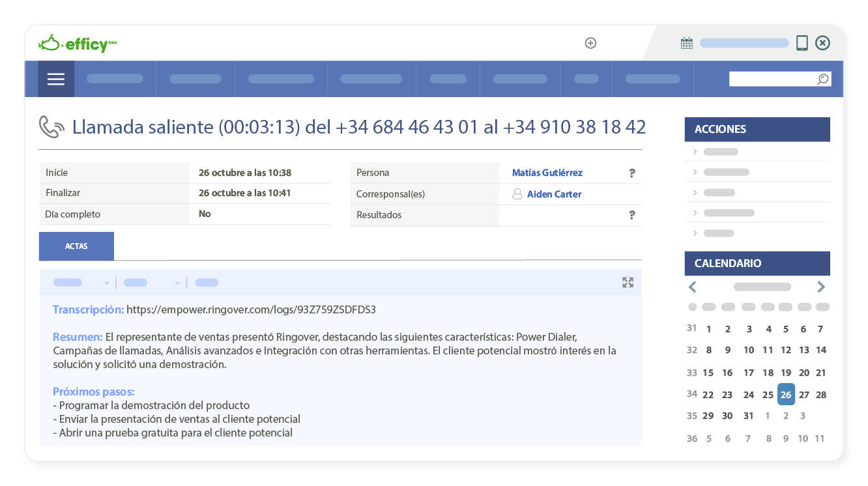Open the calendar icon in the top bar

[x=686, y=42]
